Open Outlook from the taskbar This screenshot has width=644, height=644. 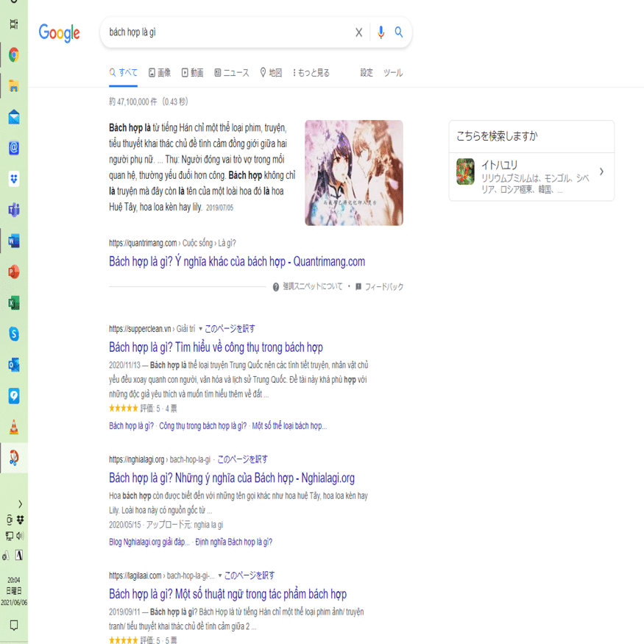coord(14,365)
